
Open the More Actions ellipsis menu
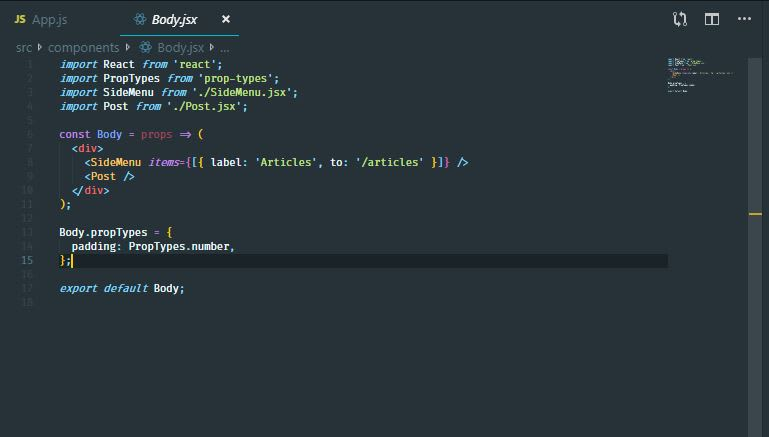(744, 19)
